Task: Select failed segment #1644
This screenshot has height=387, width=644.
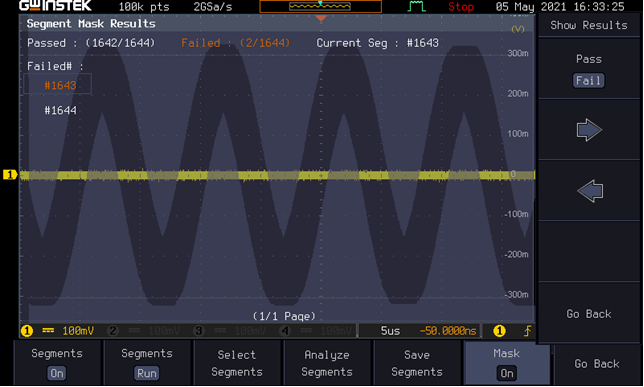Action: pyautogui.click(x=60, y=110)
